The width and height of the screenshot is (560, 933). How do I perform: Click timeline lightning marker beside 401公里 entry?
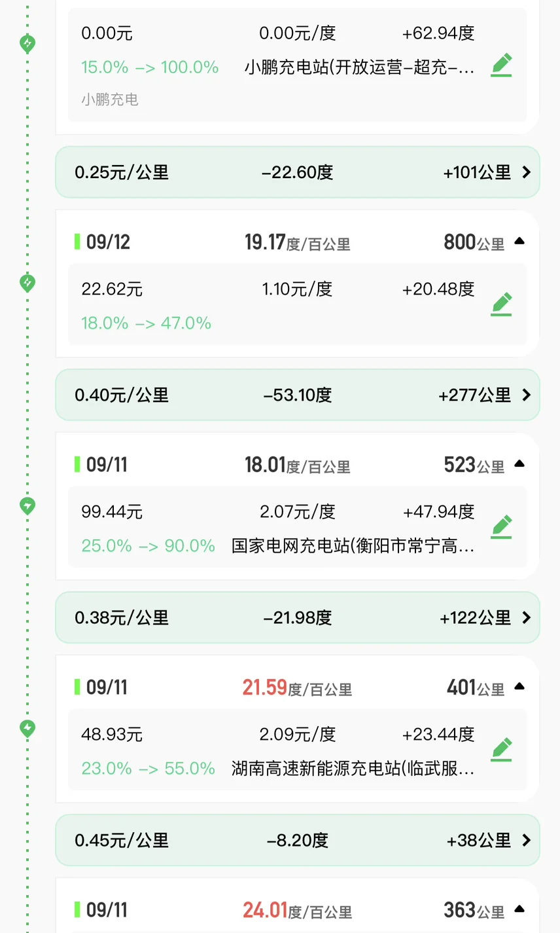(x=27, y=728)
